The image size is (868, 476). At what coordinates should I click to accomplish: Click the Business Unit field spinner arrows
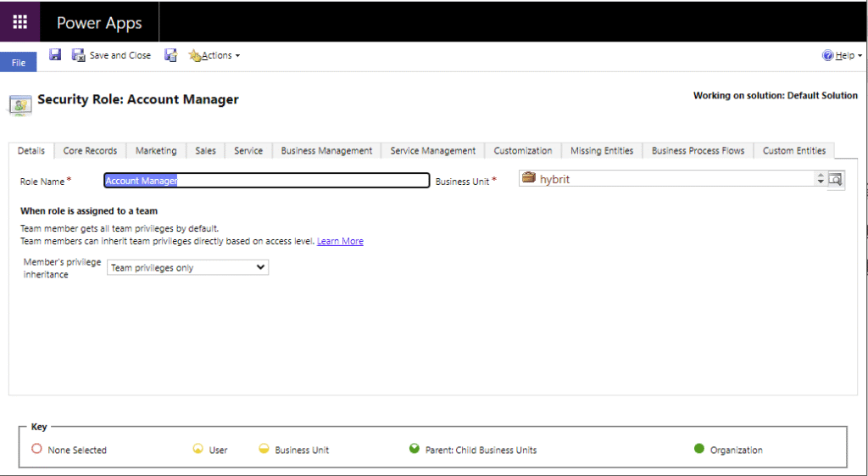[821, 179]
